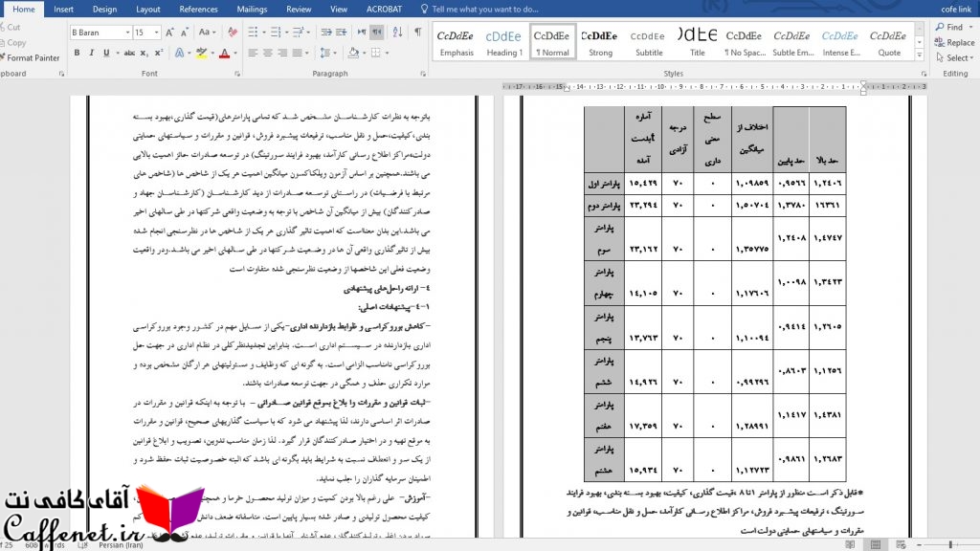Click the Line Spacing icon

pos(325,54)
